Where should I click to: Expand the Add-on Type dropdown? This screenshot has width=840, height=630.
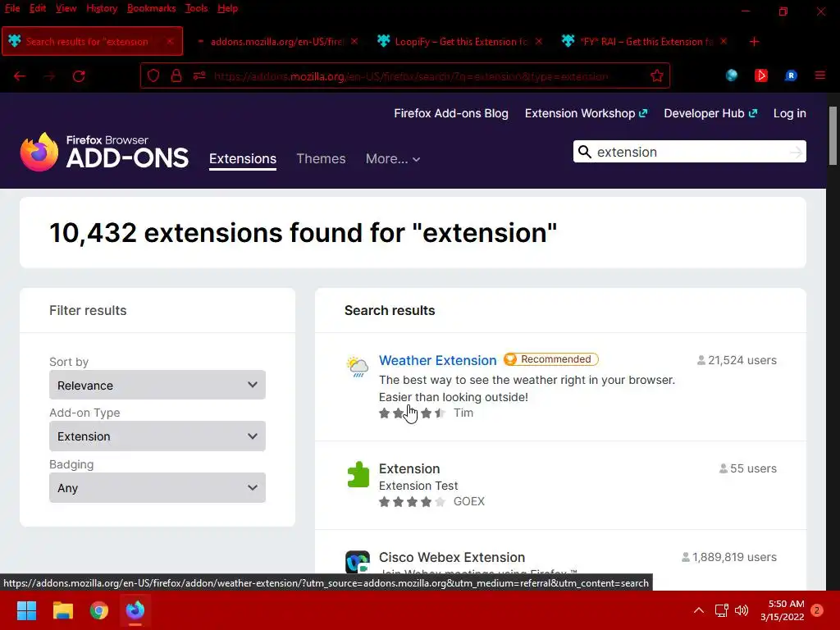point(157,436)
